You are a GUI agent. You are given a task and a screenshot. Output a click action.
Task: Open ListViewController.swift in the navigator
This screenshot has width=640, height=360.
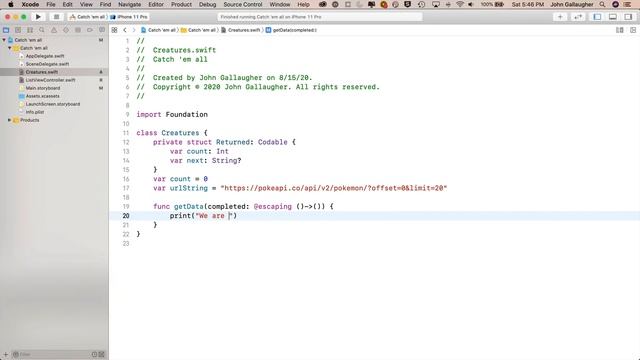point(50,80)
